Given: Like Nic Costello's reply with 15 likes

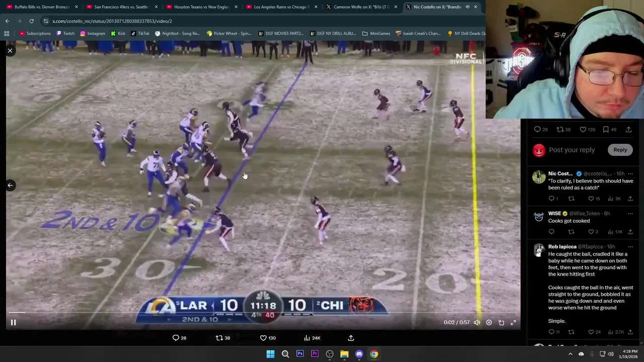Looking at the screenshot, I should click(594, 199).
